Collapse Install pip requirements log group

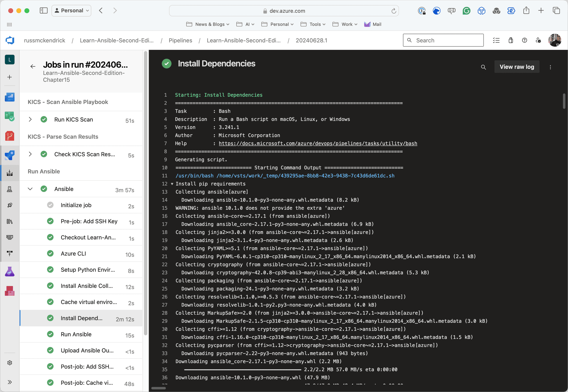[172, 184]
